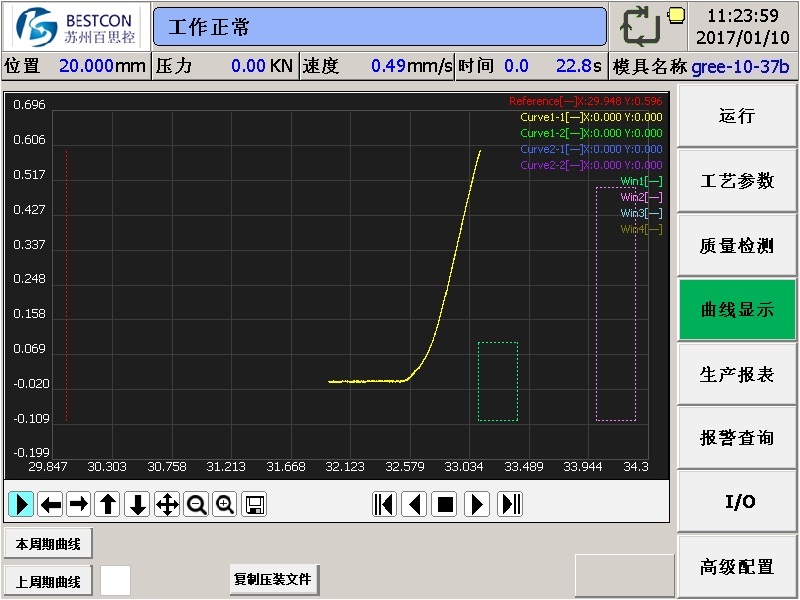Jump to the last record
The width and height of the screenshot is (800, 600).
(x=510, y=504)
